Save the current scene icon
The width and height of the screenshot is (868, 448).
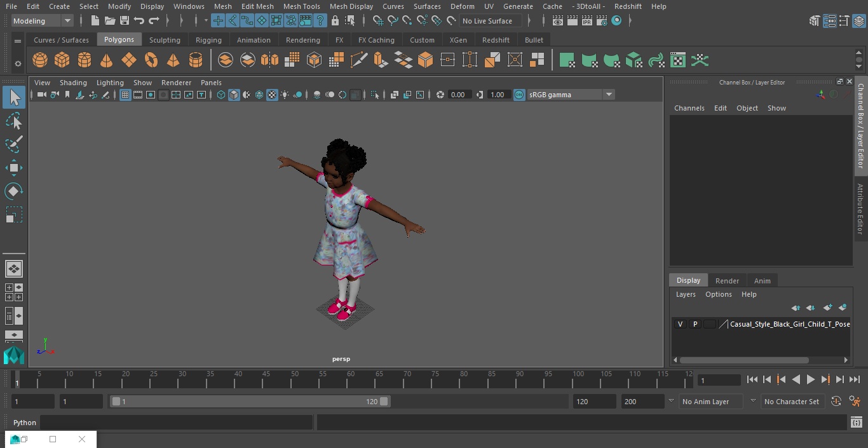tap(125, 21)
